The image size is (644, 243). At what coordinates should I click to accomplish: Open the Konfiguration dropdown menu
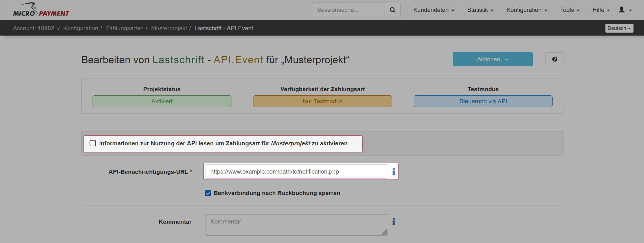[x=527, y=10]
